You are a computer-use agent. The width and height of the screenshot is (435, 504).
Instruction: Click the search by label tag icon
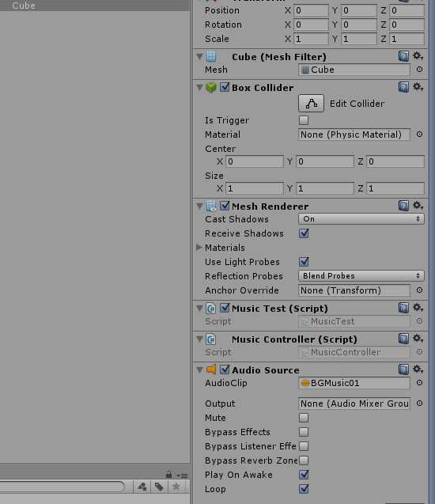tap(159, 487)
